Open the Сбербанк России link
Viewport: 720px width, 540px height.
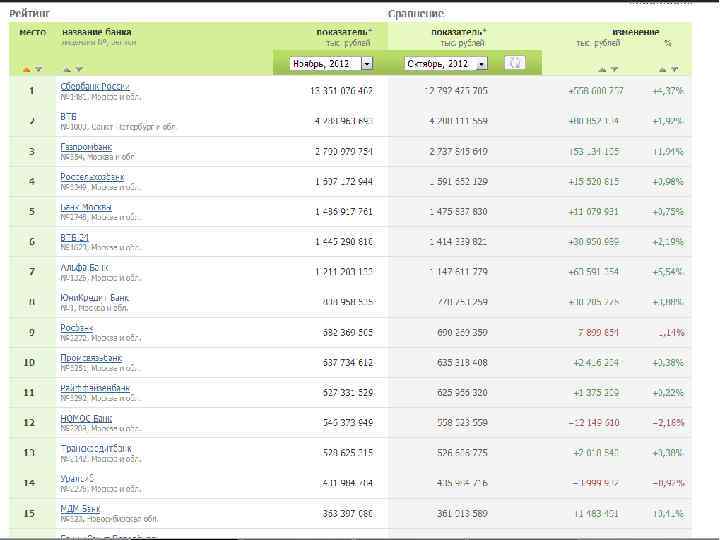(95, 86)
